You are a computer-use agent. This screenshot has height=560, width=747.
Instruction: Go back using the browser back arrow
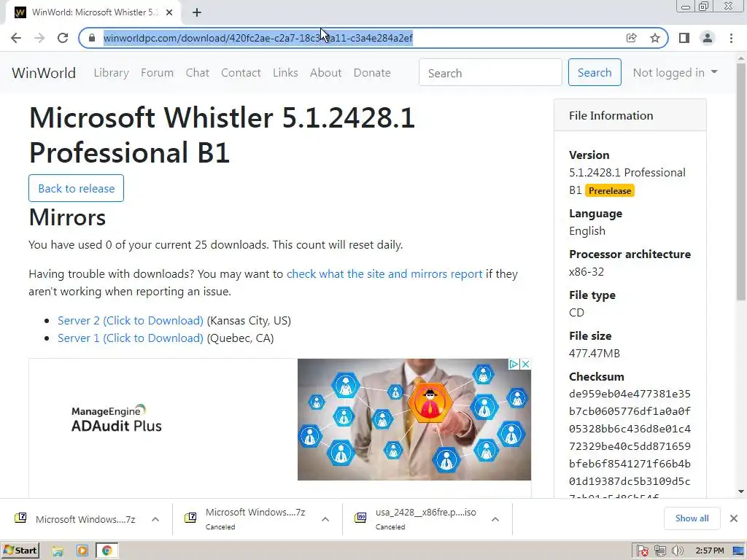pyautogui.click(x=16, y=38)
